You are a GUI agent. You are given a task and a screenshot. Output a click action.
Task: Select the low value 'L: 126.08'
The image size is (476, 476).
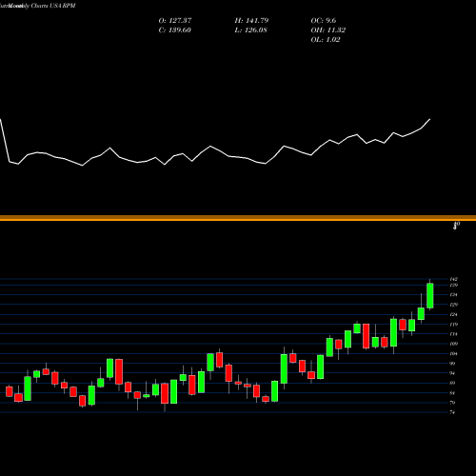click(x=250, y=30)
